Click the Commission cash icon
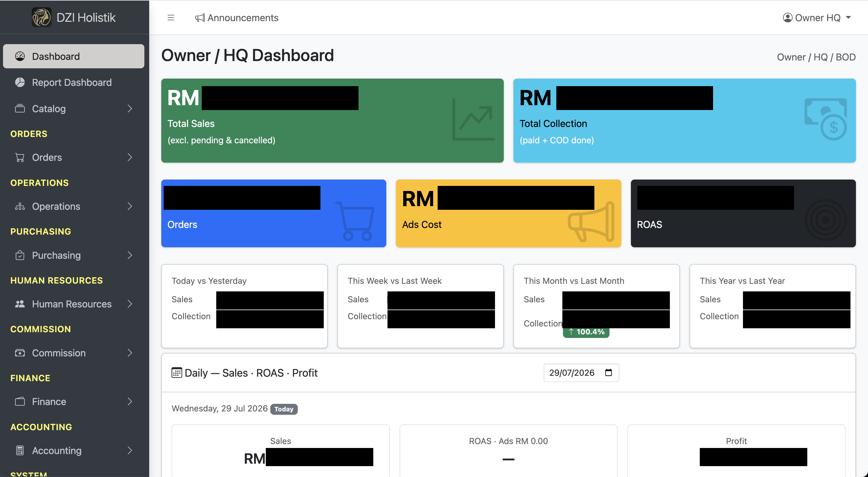Viewport: 868px width, 477px height. pos(20,353)
